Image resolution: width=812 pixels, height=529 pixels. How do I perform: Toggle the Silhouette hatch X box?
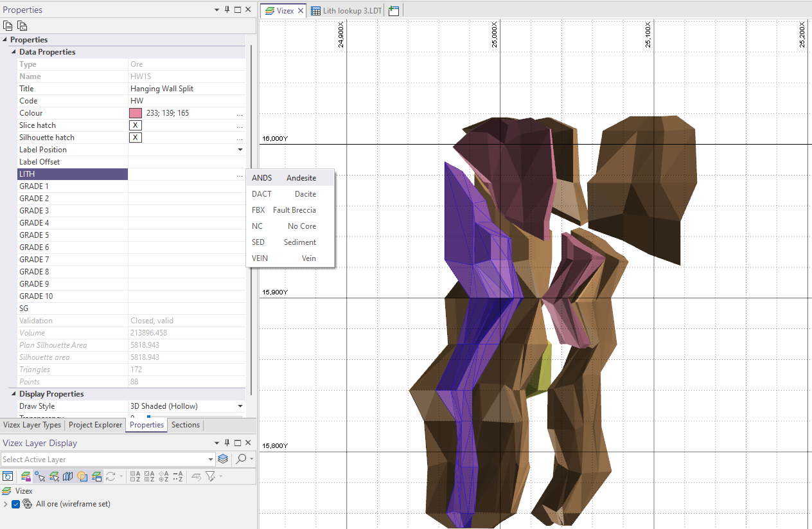pos(136,138)
